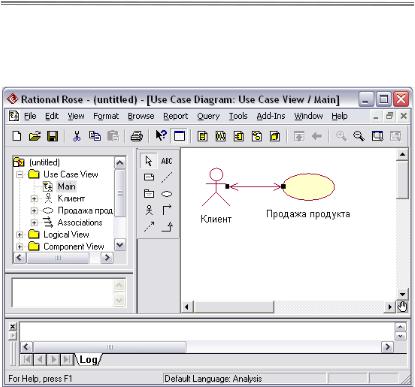Click the Undo Fit in Window icon

pyautogui.click(x=395, y=136)
